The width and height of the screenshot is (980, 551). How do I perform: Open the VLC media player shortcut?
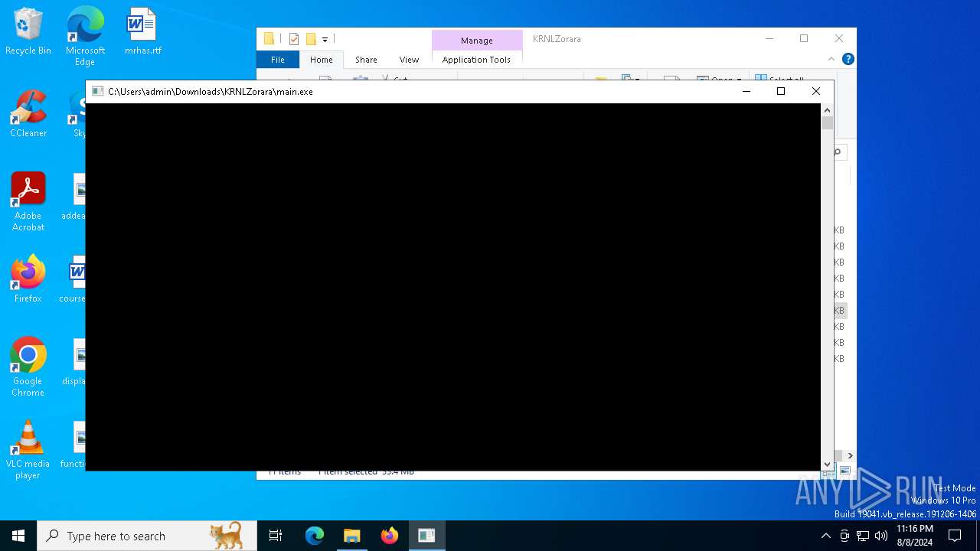[x=28, y=450]
